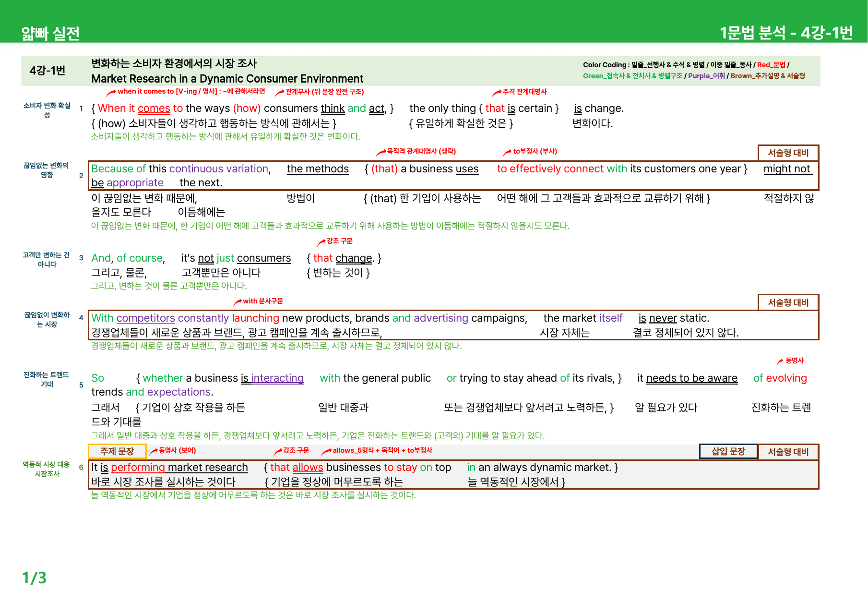Click the annotation 'with 분사구문'

(x=263, y=301)
